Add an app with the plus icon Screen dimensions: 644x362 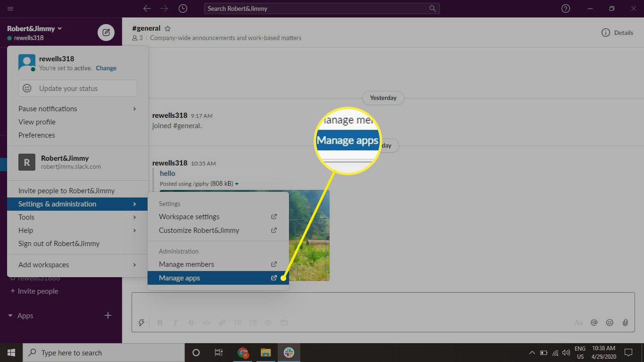pos(108,315)
